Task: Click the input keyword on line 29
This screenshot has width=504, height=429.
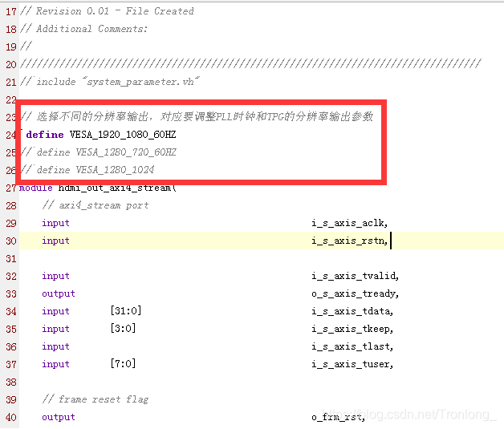Action: [x=55, y=223]
